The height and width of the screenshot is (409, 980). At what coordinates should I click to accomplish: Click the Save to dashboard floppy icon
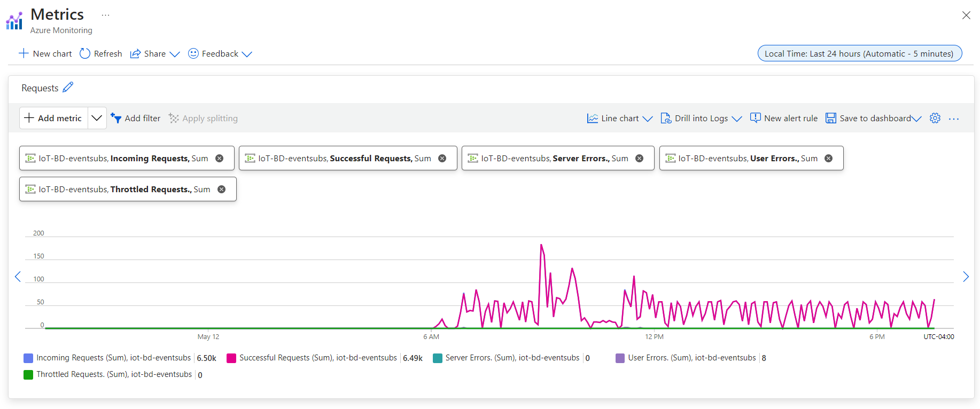(x=831, y=118)
